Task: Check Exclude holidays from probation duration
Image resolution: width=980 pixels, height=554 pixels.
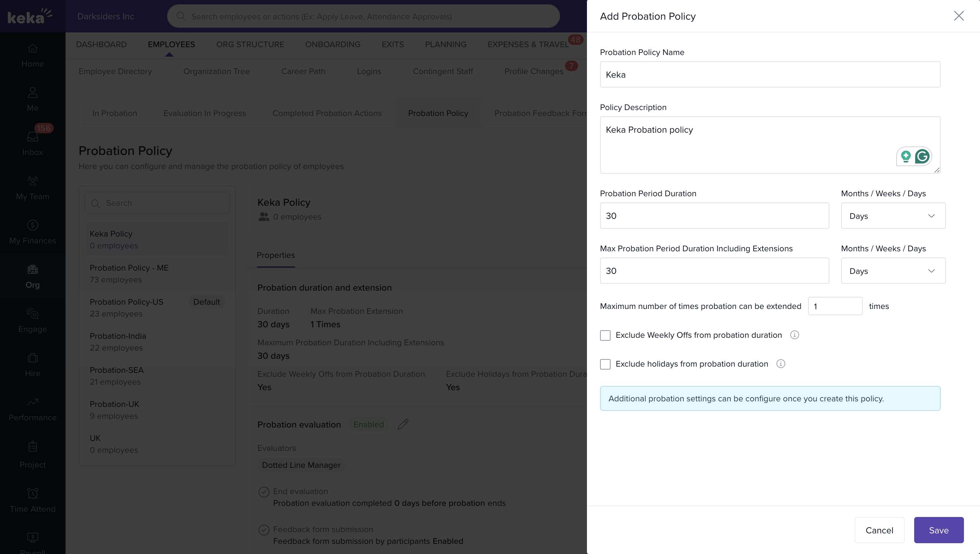Action: click(605, 364)
